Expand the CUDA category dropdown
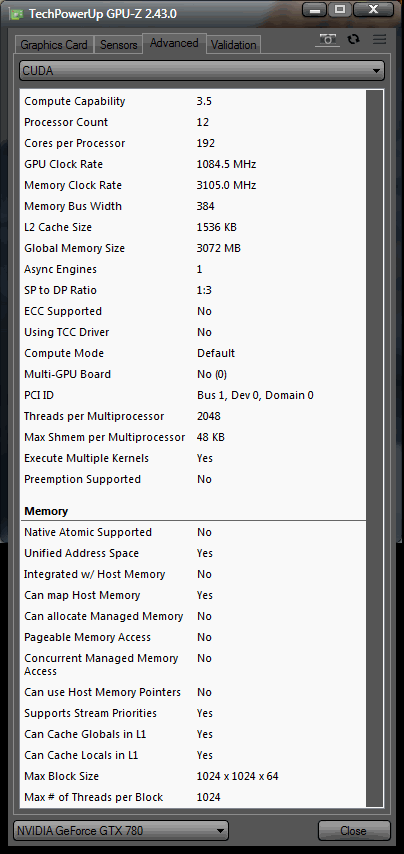This screenshot has width=404, height=854. [x=201, y=71]
